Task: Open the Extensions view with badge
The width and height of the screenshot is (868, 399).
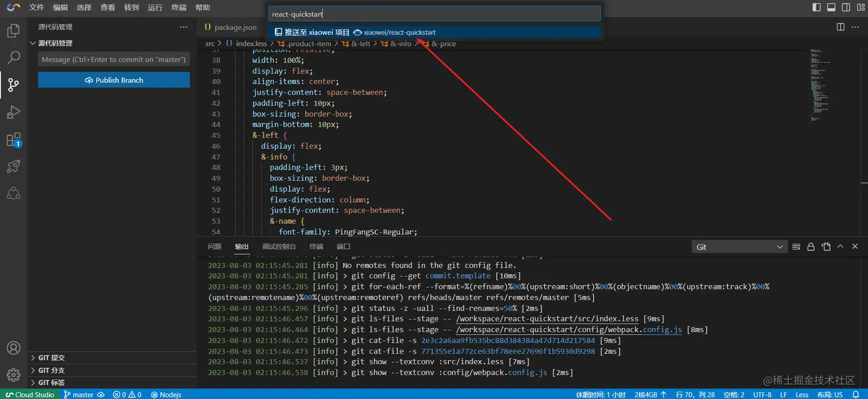Action: (13, 140)
